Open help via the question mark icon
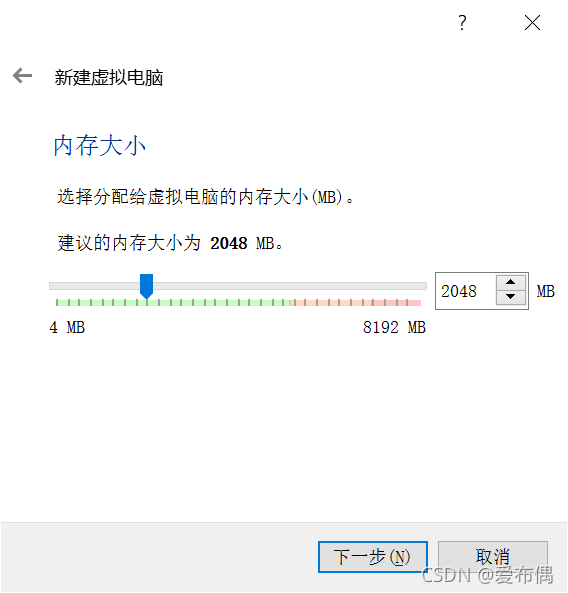 click(462, 23)
